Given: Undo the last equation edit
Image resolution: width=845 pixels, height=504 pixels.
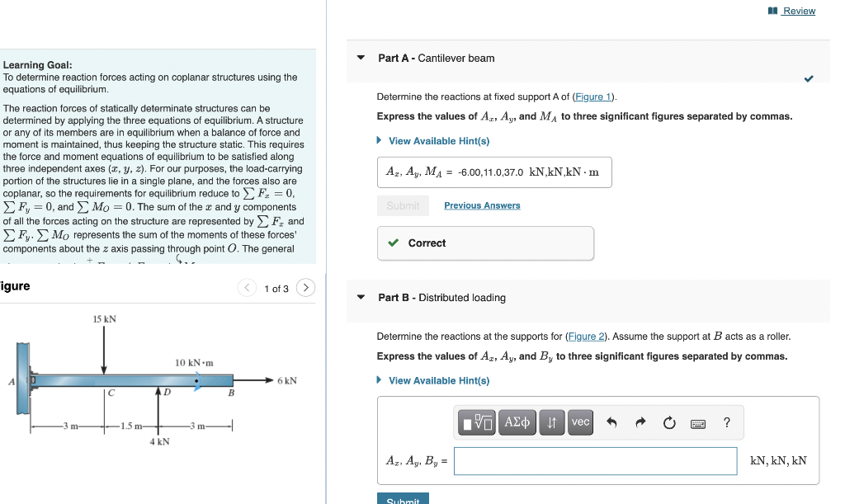Looking at the screenshot, I should (x=611, y=422).
